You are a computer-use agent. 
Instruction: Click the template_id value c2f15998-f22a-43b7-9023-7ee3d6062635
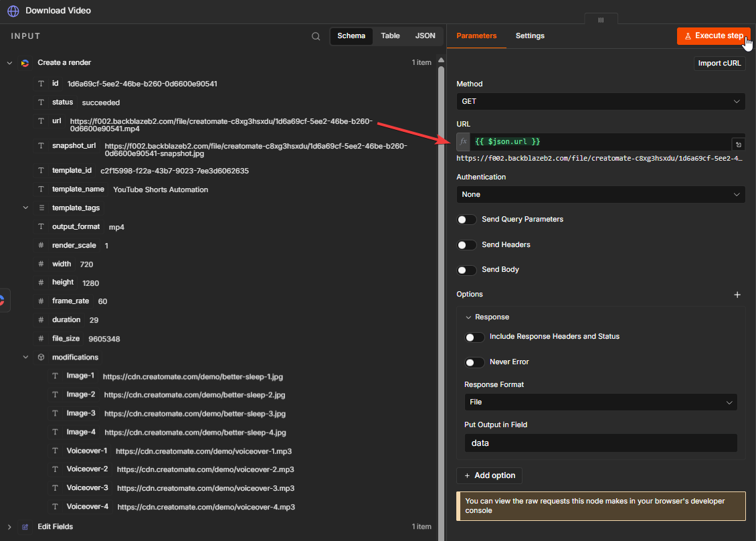(x=175, y=171)
